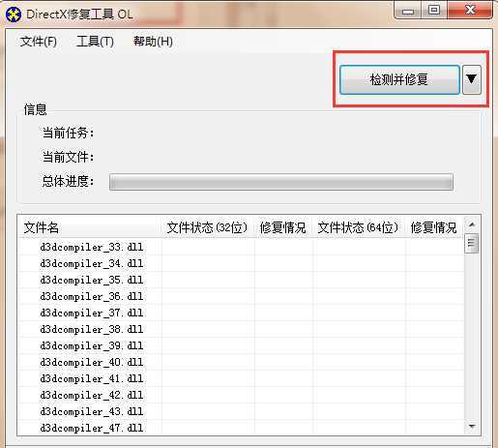Select d3dcompiler_33.dll row
This screenshot has height=448, width=498.
click(241, 247)
